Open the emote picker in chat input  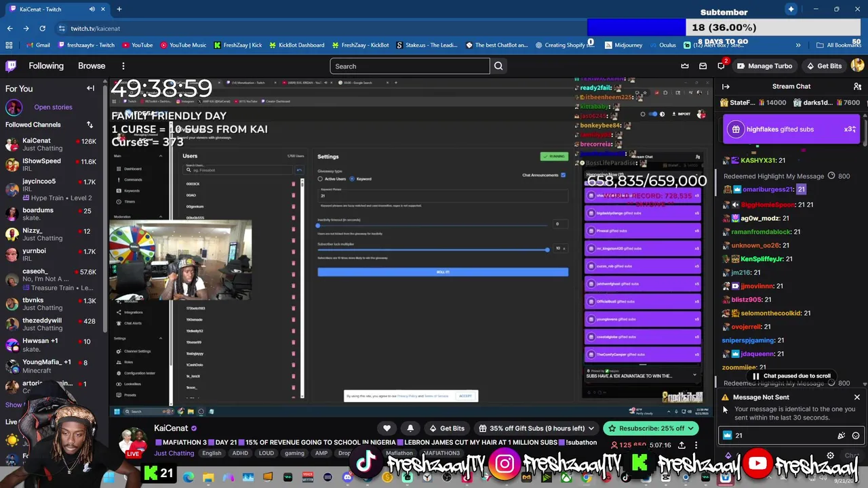pyautogui.click(x=856, y=436)
